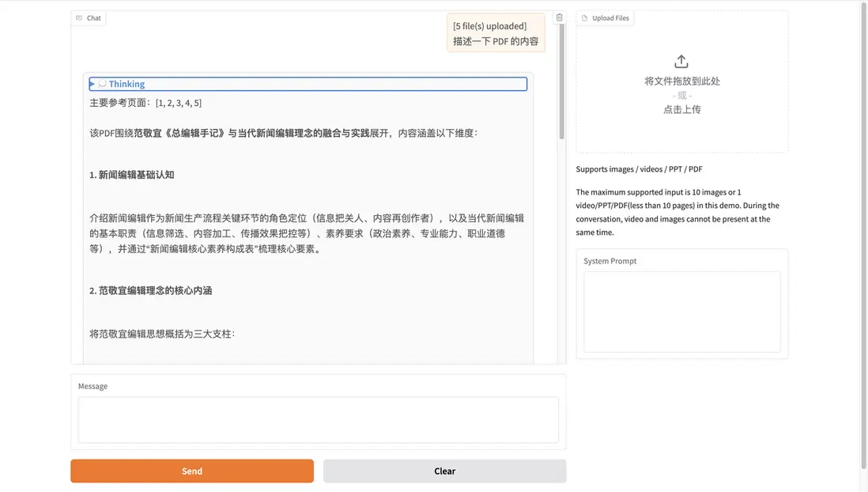Click the Chat label bubble icon
The height and width of the screenshot is (492, 868).
tap(79, 17)
